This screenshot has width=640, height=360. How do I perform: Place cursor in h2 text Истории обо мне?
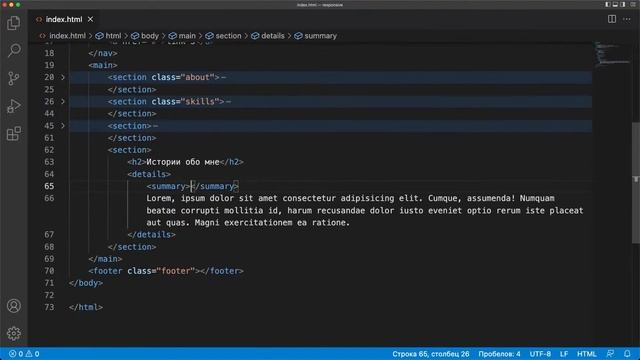pos(182,162)
